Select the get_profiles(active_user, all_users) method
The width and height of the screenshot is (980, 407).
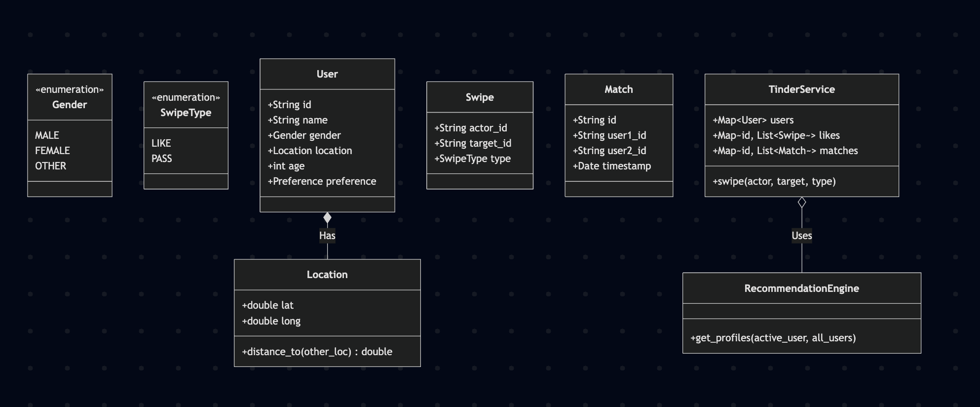(773, 338)
